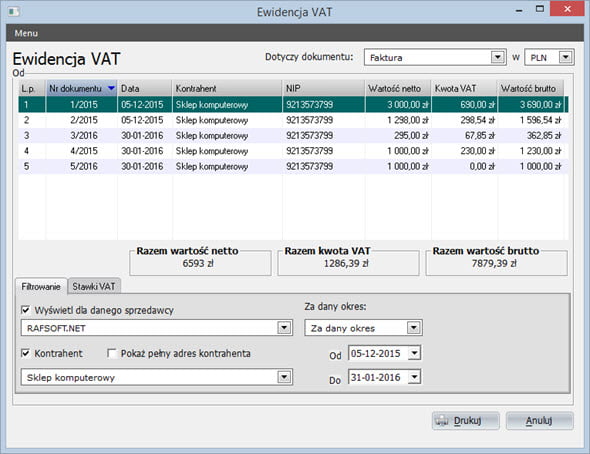Image resolution: width=590 pixels, height=454 pixels.
Task: Click VAT amount 0,00 zł cell
Action: tap(465, 166)
